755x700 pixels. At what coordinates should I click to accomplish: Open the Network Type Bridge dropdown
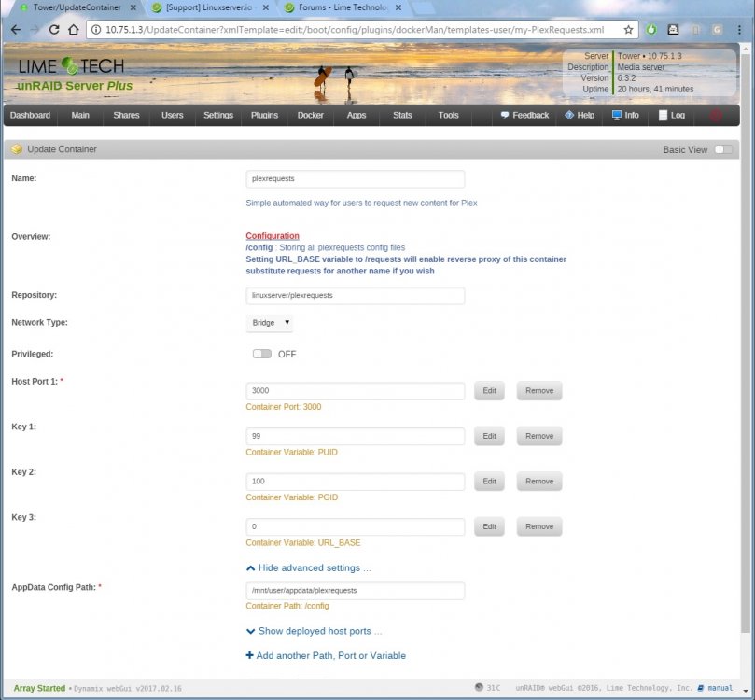pyautogui.click(x=270, y=323)
